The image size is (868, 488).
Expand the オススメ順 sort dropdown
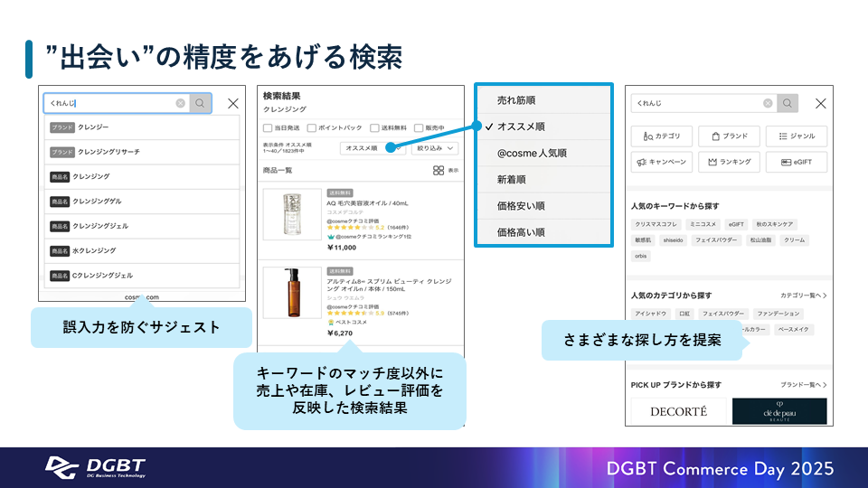coord(373,148)
